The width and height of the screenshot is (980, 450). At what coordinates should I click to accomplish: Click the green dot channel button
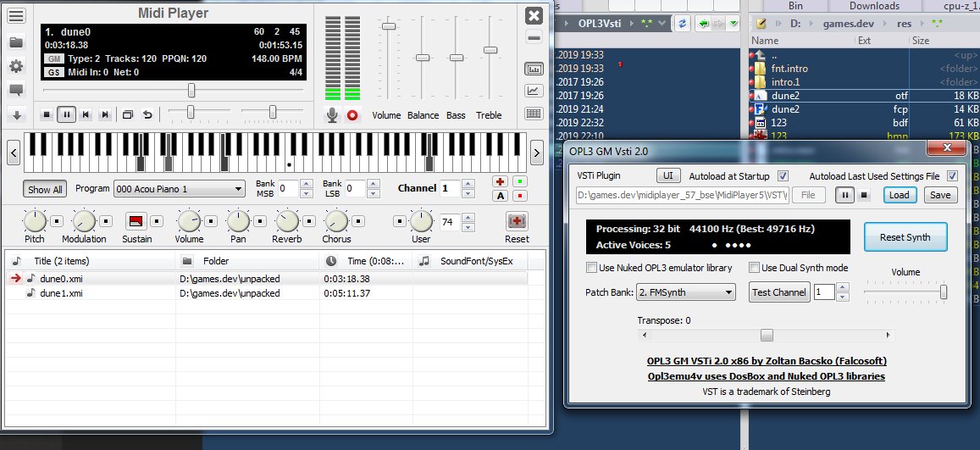[520, 182]
